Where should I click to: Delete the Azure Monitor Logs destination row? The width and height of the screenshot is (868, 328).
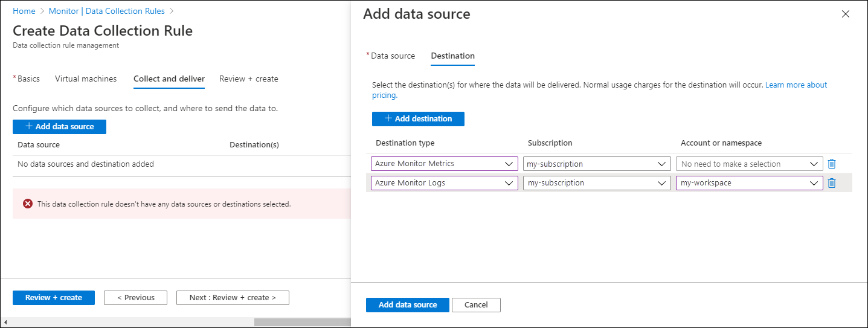[x=832, y=183]
